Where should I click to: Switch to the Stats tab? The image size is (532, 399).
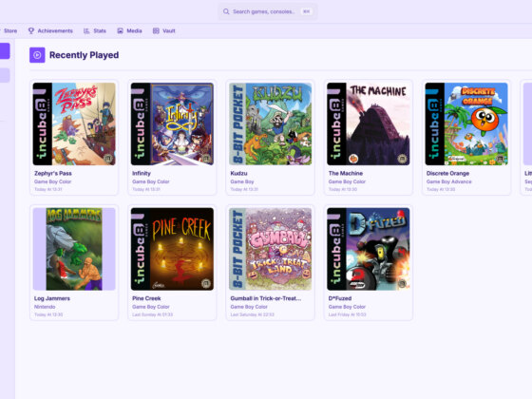[x=95, y=30]
